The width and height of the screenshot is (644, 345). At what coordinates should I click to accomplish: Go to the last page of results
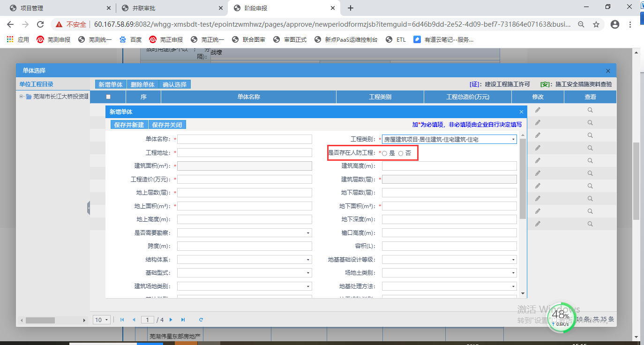183,320
